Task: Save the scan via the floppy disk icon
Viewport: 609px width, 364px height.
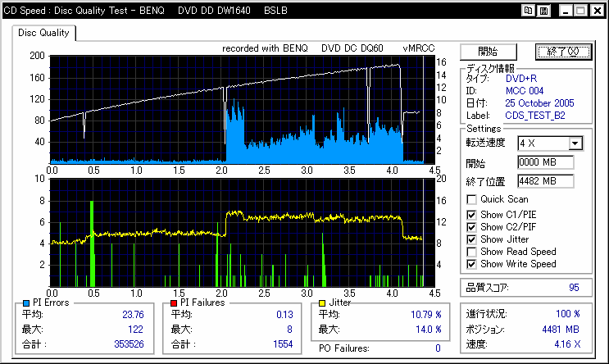Action: tap(543, 11)
